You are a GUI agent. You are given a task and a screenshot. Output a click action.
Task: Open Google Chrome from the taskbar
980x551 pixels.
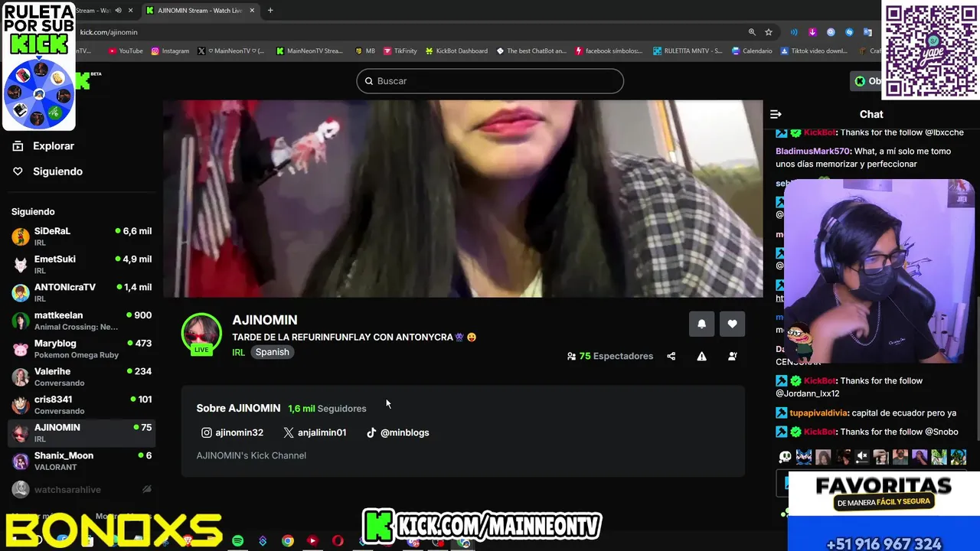(288, 541)
